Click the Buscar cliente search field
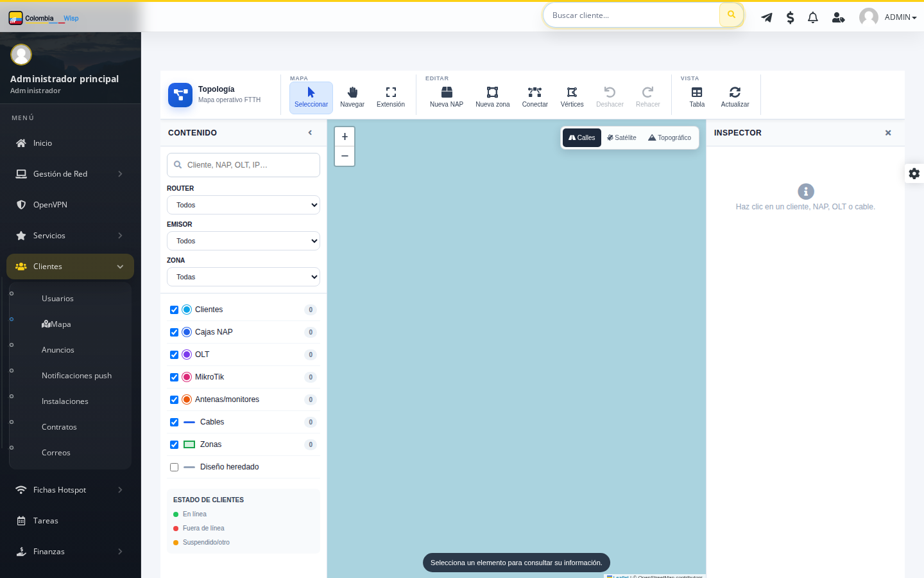 (632, 15)
